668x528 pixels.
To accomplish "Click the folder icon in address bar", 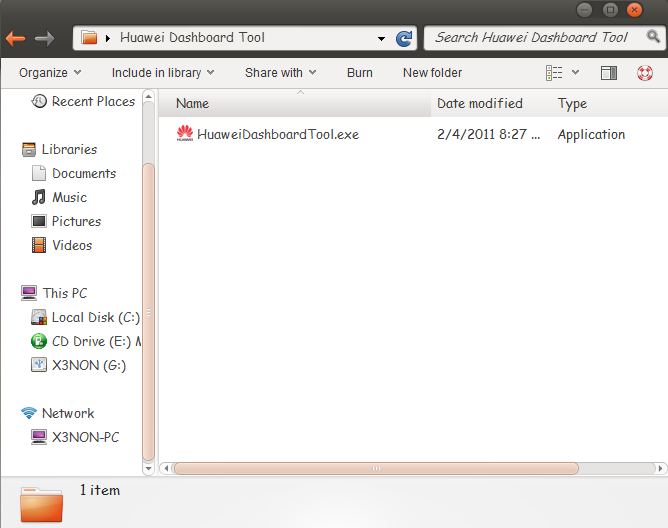I will [x=89, y=38].
